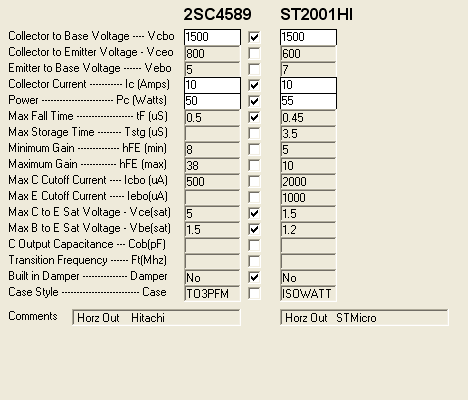Click the 2SC4589 Maximum Gain field 38
The height and width of the screenshot is (400, 468).
[x=212, y=165]
